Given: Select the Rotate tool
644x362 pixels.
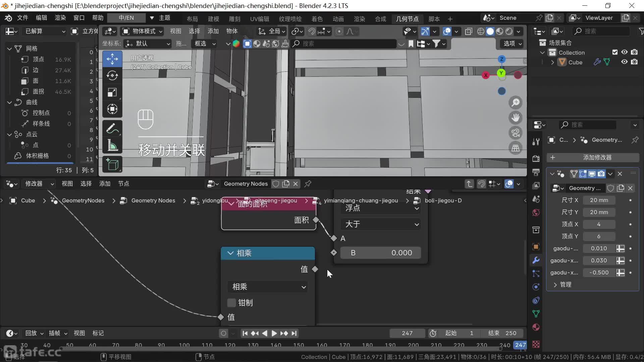Looking at the screenshot, I should coord(112,76).
